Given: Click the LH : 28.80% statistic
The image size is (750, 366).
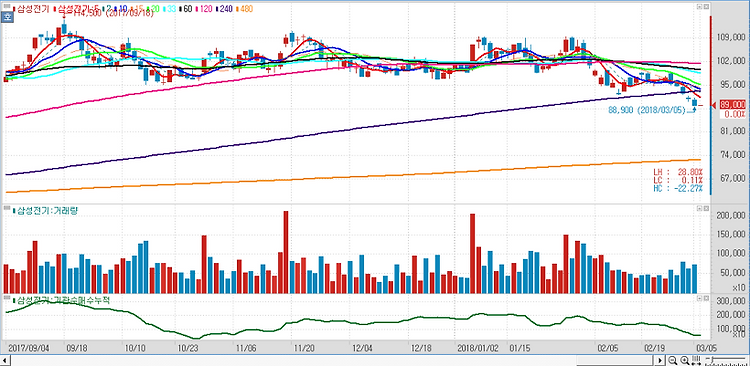Looking at the screenshot, I should pos(678,172).
